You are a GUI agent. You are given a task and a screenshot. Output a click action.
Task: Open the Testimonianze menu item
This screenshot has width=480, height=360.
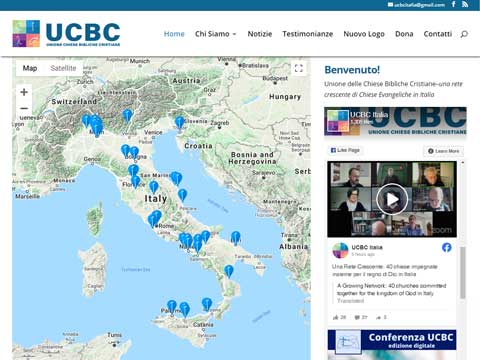308,34
